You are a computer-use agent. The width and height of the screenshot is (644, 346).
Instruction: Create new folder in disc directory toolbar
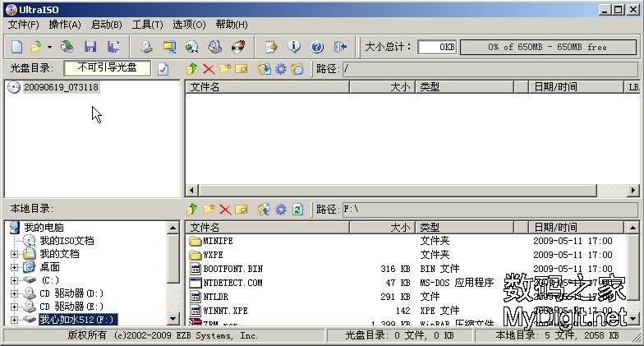pyautogui.click(x=225, y=69)
